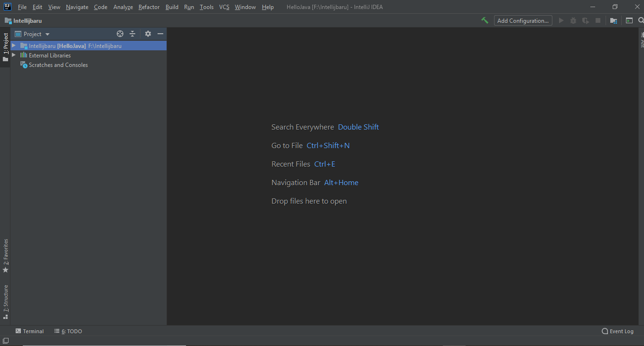Click the green Build Project hammer icon

click(485, 20)
